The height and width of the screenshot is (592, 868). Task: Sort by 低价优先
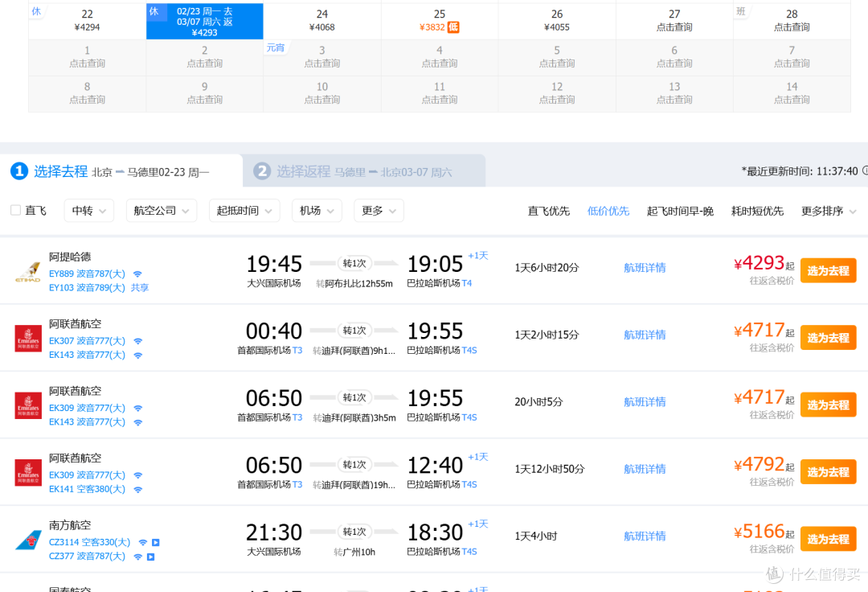coord(608,211)
